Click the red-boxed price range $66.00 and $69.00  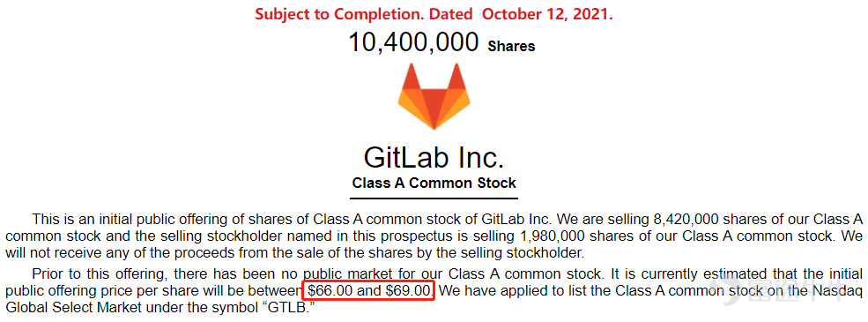(369, 290)
